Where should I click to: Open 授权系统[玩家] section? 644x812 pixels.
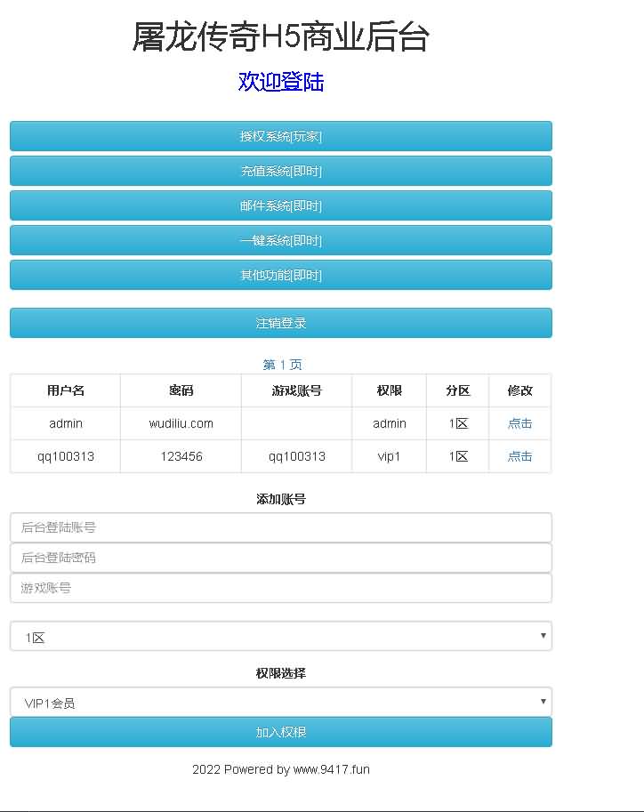click(281, 136)
